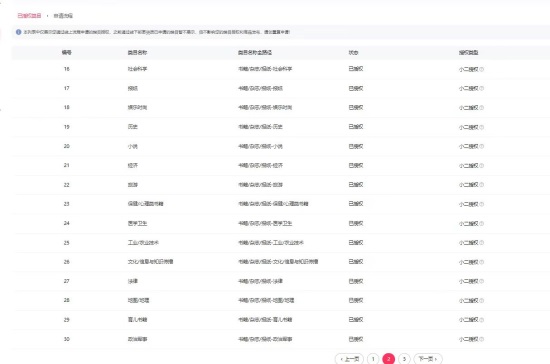Viewport: 550px width, 364px height.
Task: Click help icon beside 小二授权 in row 30
Action: [482, 339]
